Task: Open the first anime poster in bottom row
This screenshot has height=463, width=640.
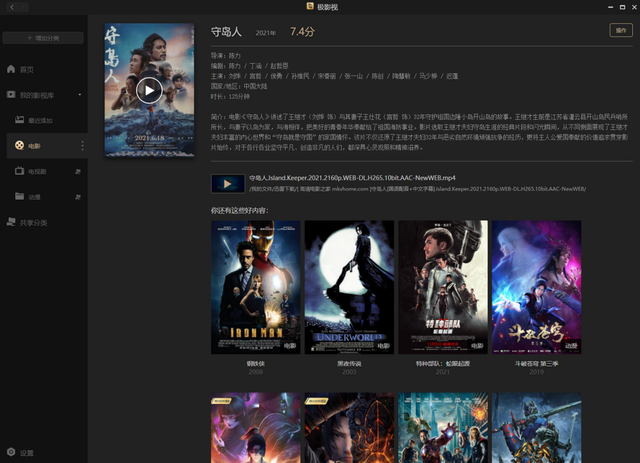Action: [256, 428]
